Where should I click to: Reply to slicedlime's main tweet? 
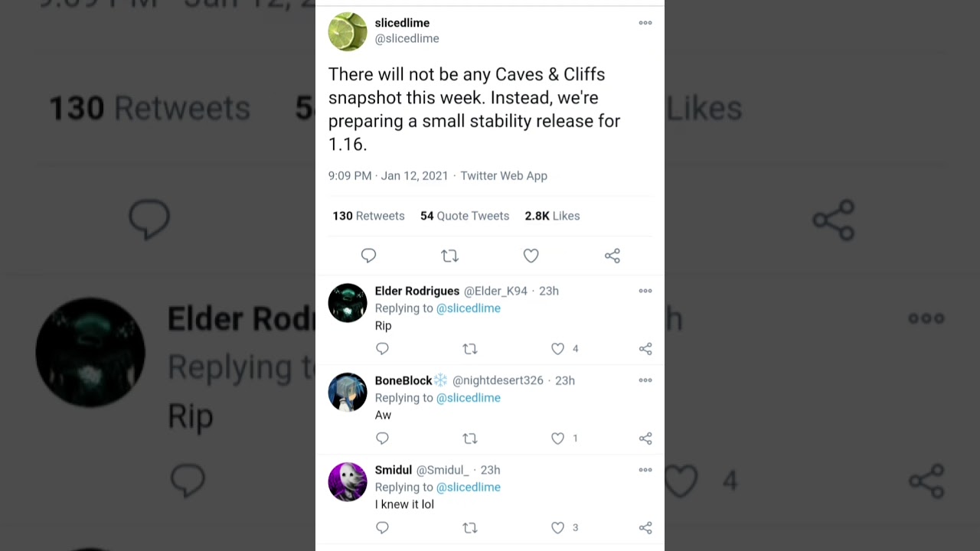[368, 256]
